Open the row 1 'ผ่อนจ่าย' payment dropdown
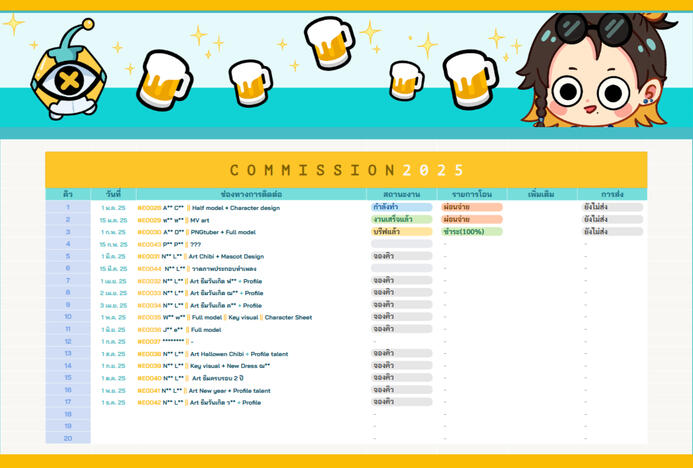Screen dimensions: 693x468 [471, 207]
